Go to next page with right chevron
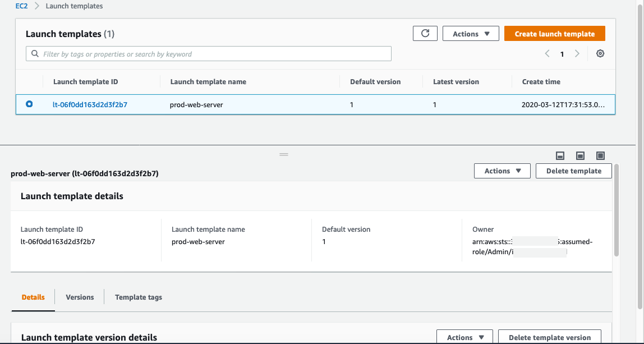The height and width of the screenshot is (344, 644). 577,53
